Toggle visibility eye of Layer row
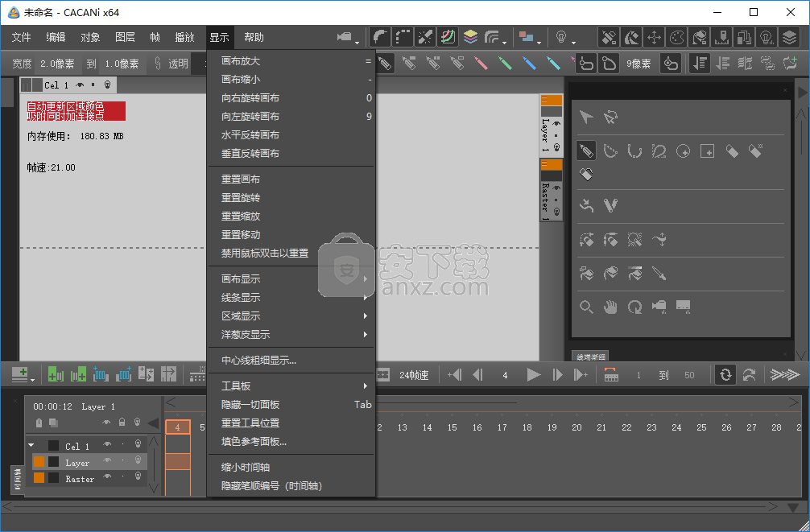Screen dimensions: 810x532 click(x=107, y=460)
